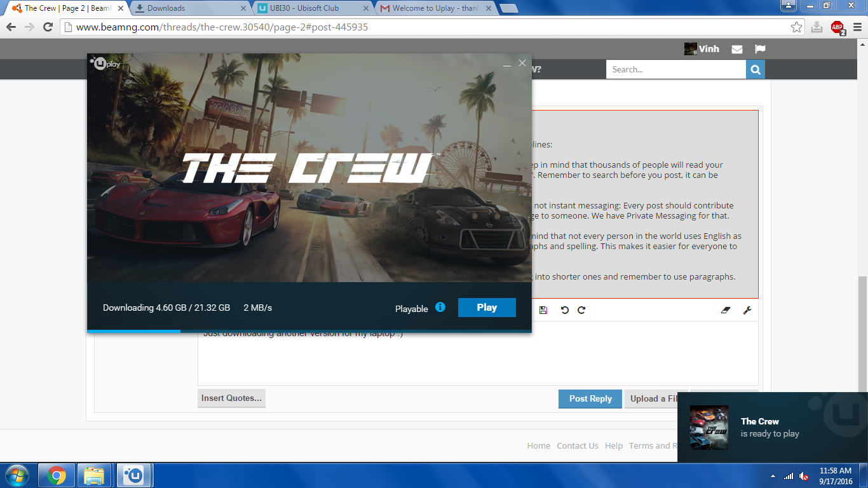868x488 pixels.
Task: Bookmark this page with the star icon
Action: (796, 27)
